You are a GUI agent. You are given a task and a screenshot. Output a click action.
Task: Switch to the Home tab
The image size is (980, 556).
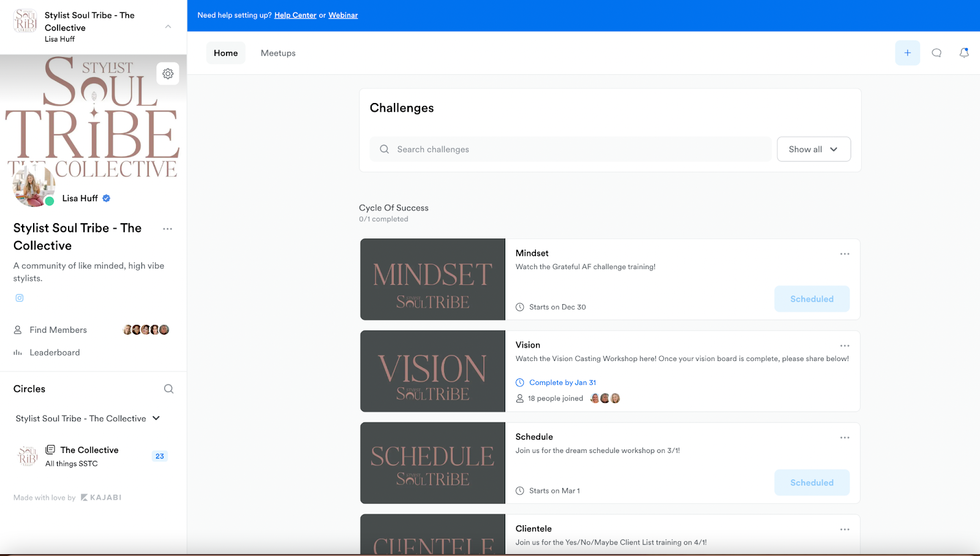pos(225,53)
